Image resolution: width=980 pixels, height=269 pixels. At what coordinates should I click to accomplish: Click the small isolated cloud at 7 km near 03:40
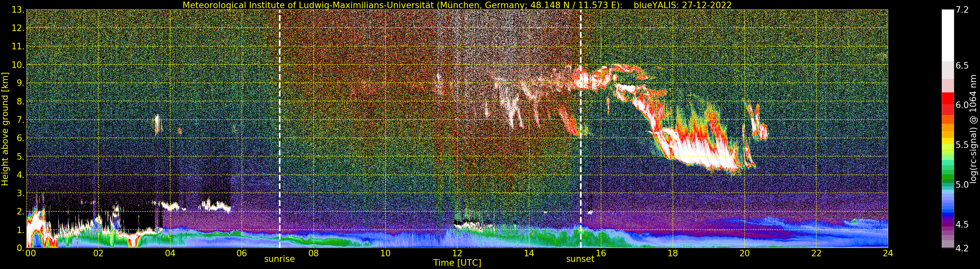click(x=157, y=123)
